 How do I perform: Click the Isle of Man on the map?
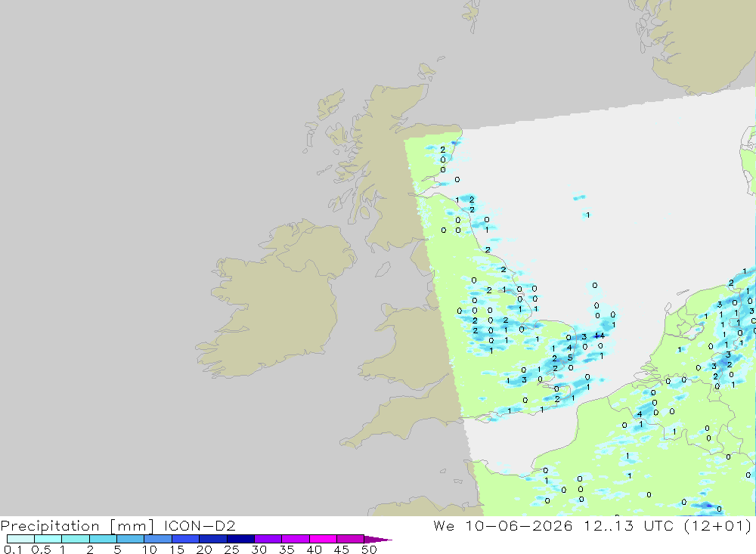(x=383, y=270)
